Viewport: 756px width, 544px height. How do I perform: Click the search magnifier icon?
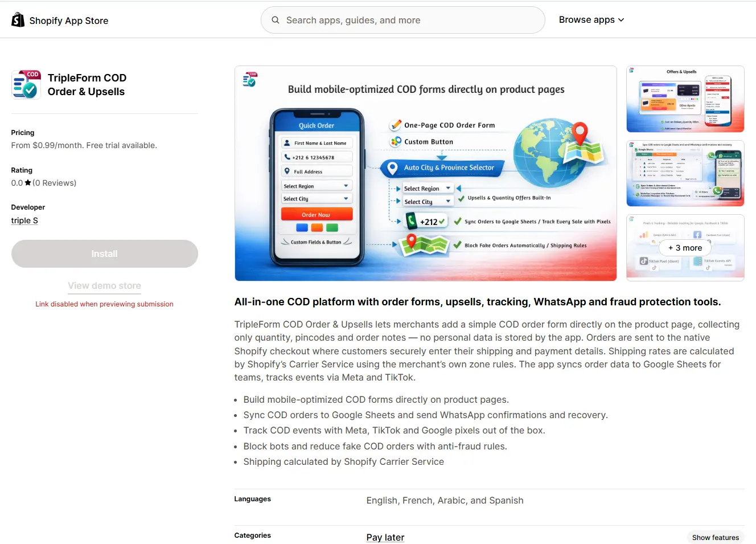(276, 20)
